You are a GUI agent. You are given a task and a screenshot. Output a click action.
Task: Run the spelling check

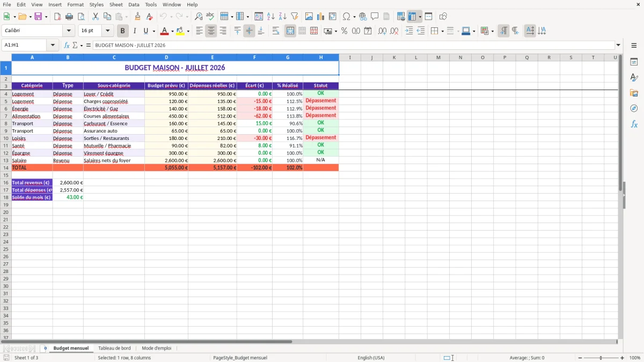click(x=210, y=17)
